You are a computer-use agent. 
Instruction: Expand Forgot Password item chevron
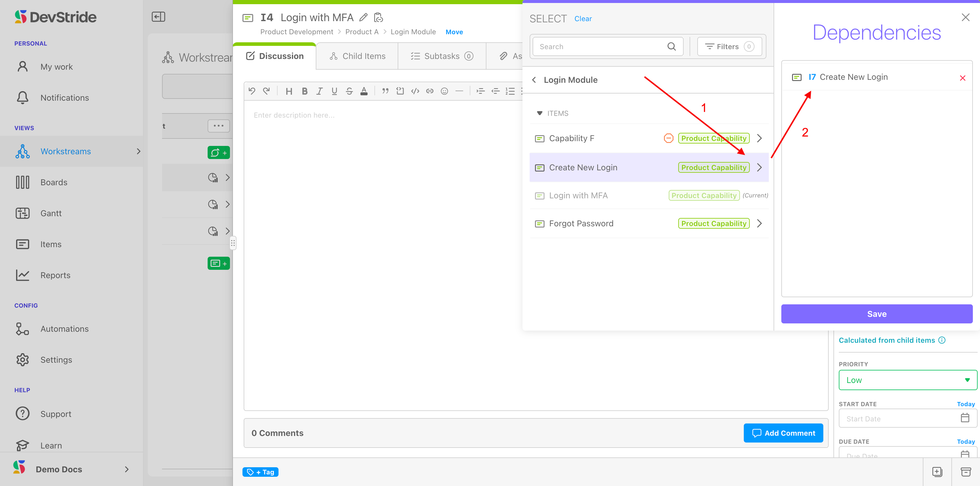(x=759, y=224)
